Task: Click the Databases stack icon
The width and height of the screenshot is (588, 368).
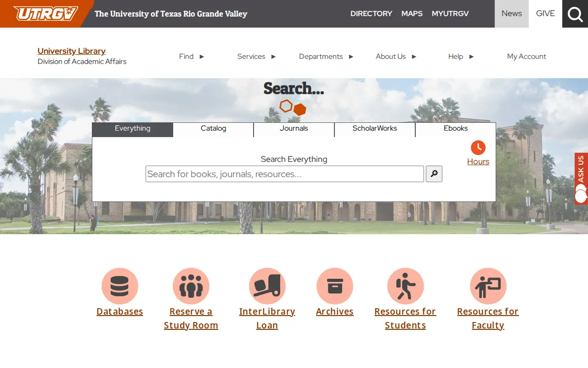Action: pos(120,286)
